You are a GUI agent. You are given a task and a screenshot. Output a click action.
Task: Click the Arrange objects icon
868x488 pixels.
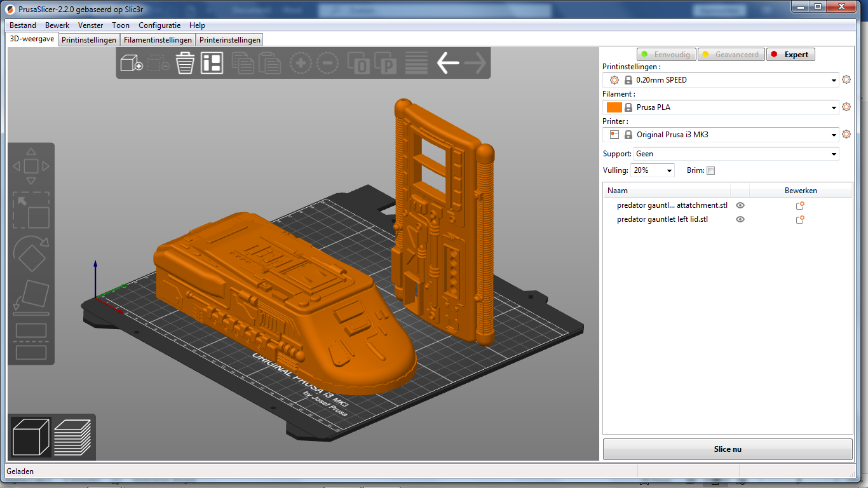tap(212, 64)
